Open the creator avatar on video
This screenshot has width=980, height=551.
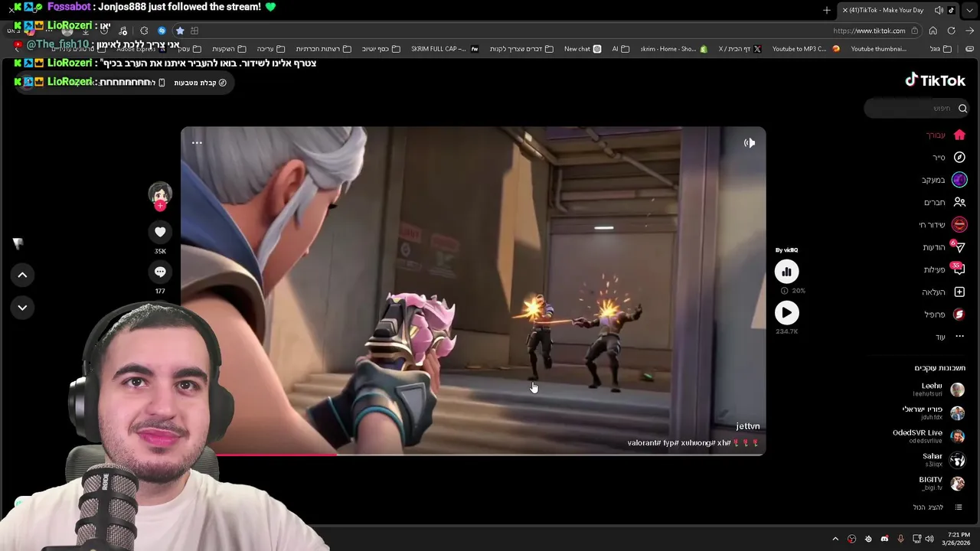tap(160, 194)
